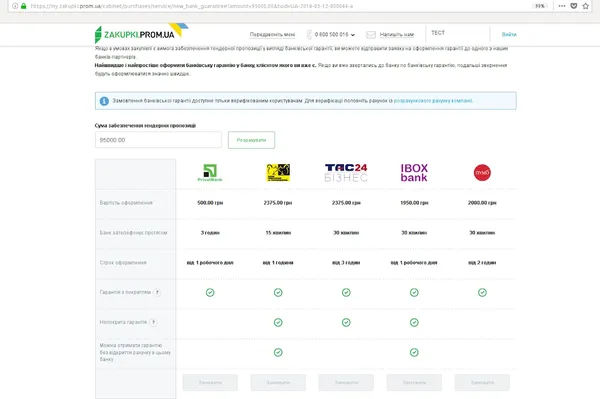The width and height of the screenshot is (600, 399).
Task: Click the 90% zoom indicator in the address bar
Action: click(540, 6)
